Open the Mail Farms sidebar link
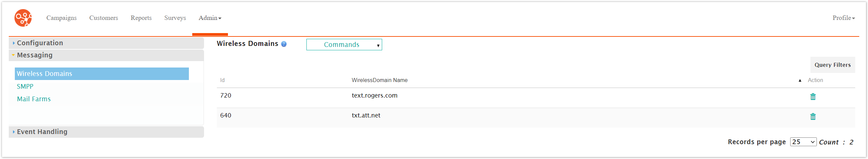 [x=34, y=99]
